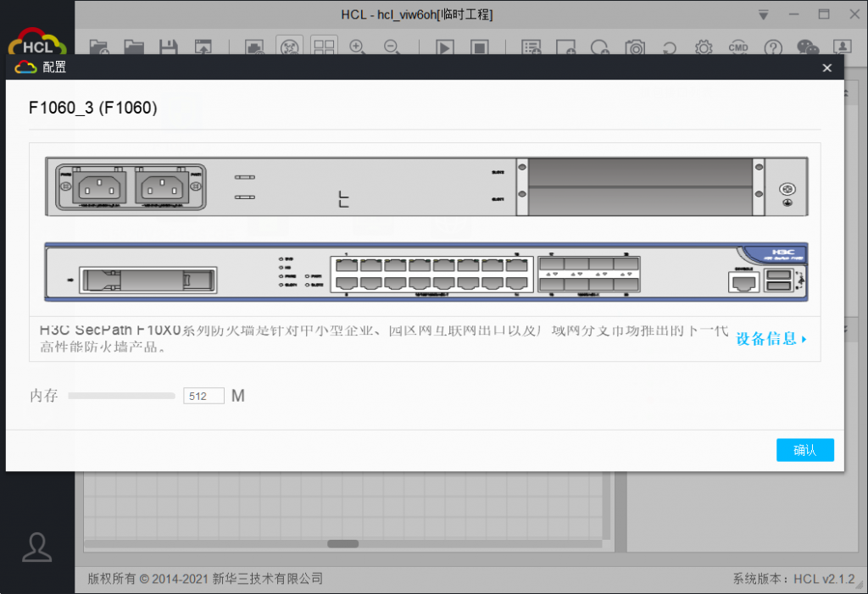
Task: Click the canvas horizontal scrollbar thumb
Action: tap(342, 544)
